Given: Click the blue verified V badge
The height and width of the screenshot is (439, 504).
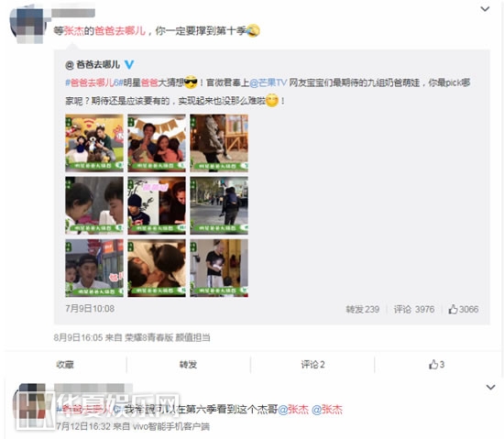Looking at the screenshot, I should click(x=129, y=64).
